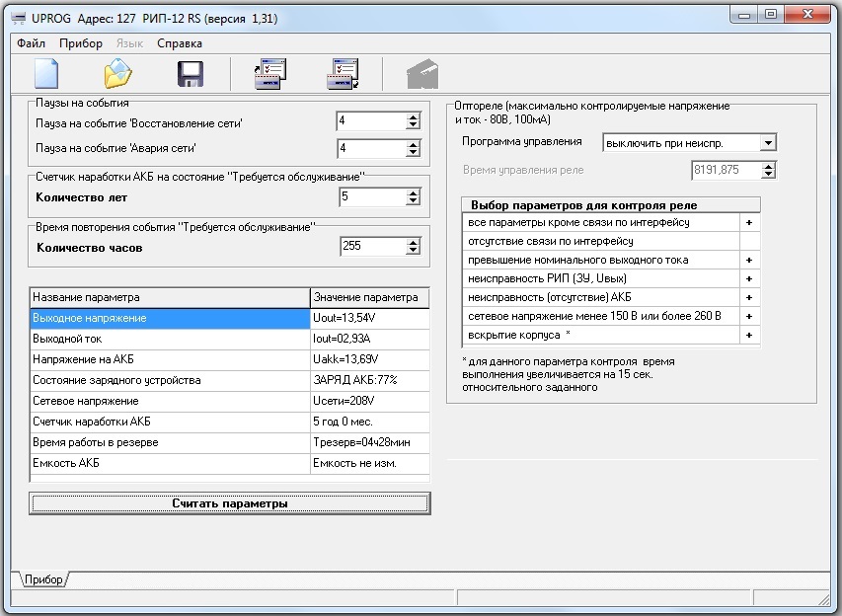Open the 'Программа управления' dropdown
The width and height of the screenshot is (842, 616).
pos(768,143)
